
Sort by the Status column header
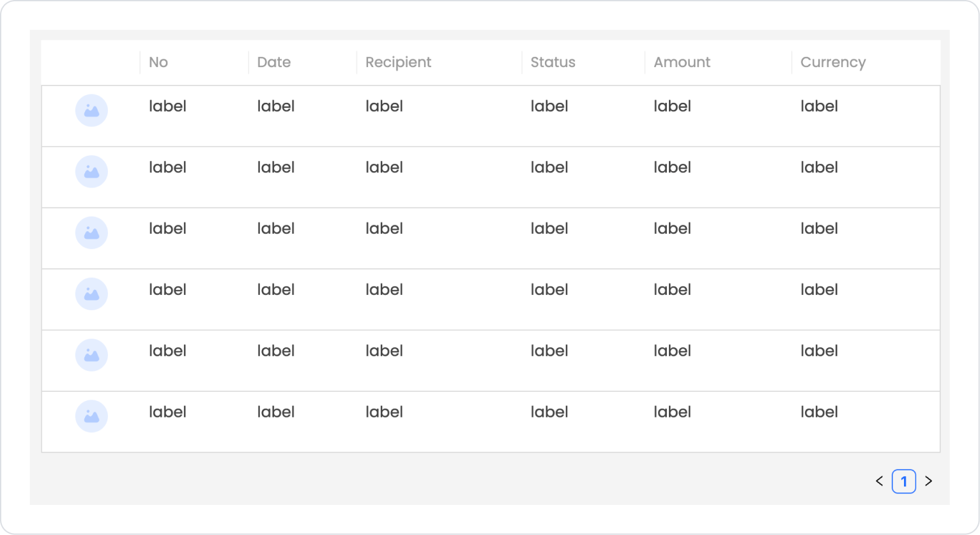tap(553, 63)
